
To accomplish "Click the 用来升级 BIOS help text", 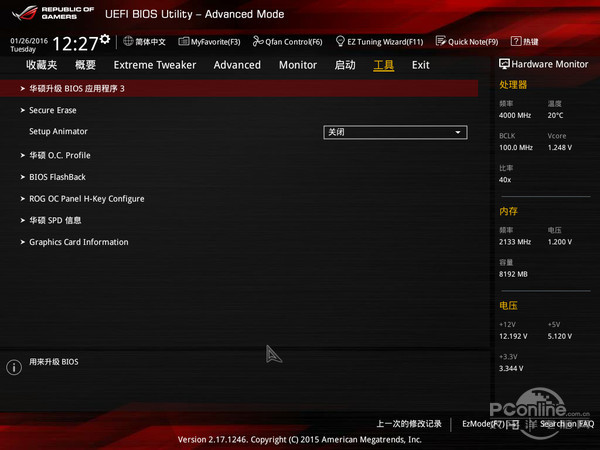I will click(x=54, y=362).
